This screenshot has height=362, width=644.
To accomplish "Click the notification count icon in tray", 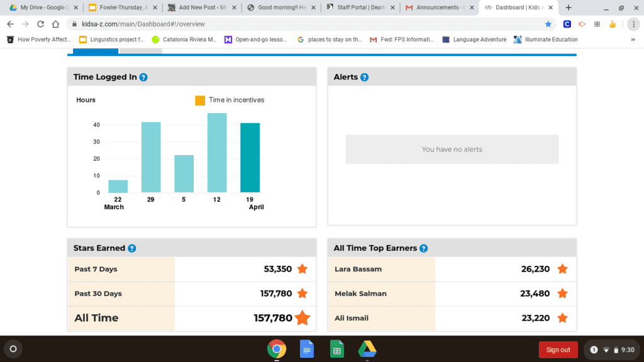I will [x=594, y=349].
